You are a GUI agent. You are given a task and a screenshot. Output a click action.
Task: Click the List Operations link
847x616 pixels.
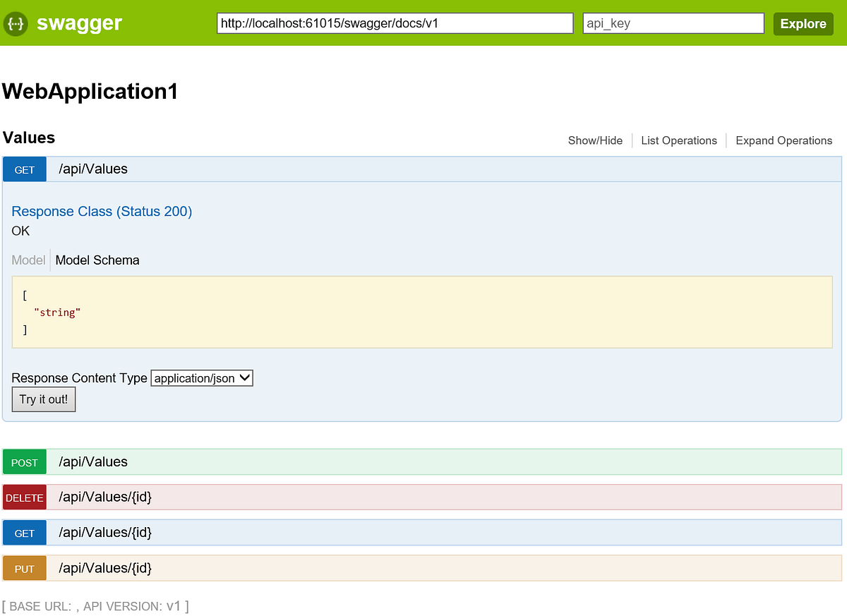click(x=678, y=140)
